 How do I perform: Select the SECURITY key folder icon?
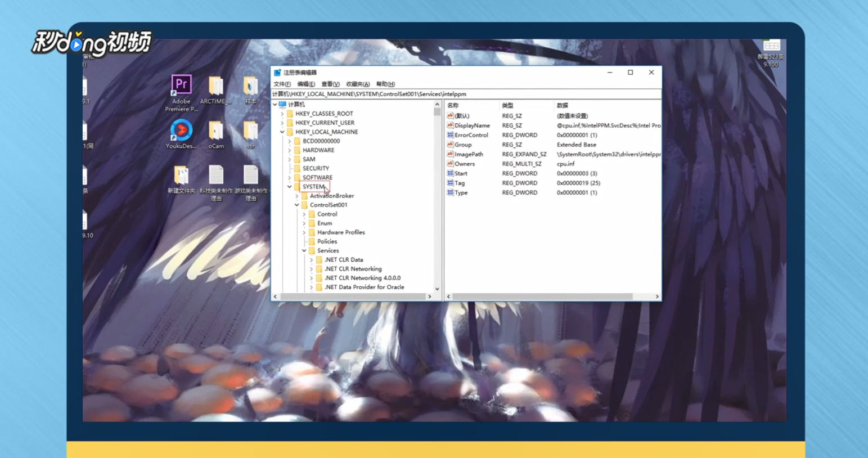298,168
